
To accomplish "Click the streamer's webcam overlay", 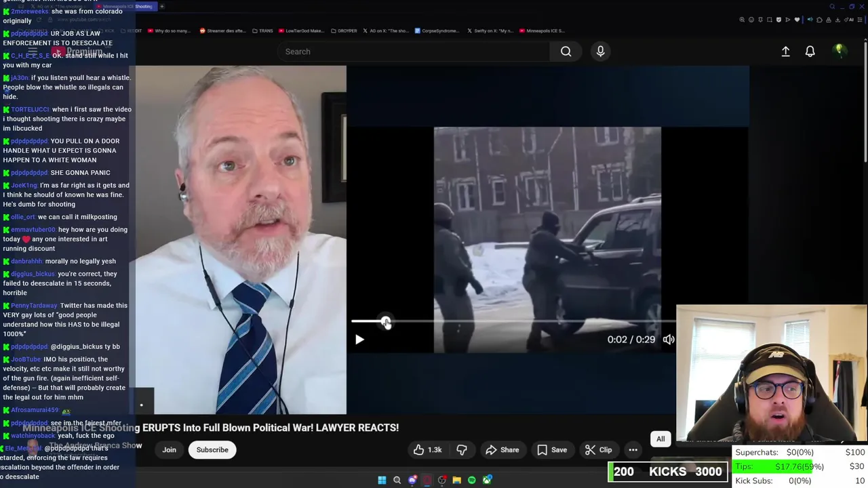I will point(772,374).
